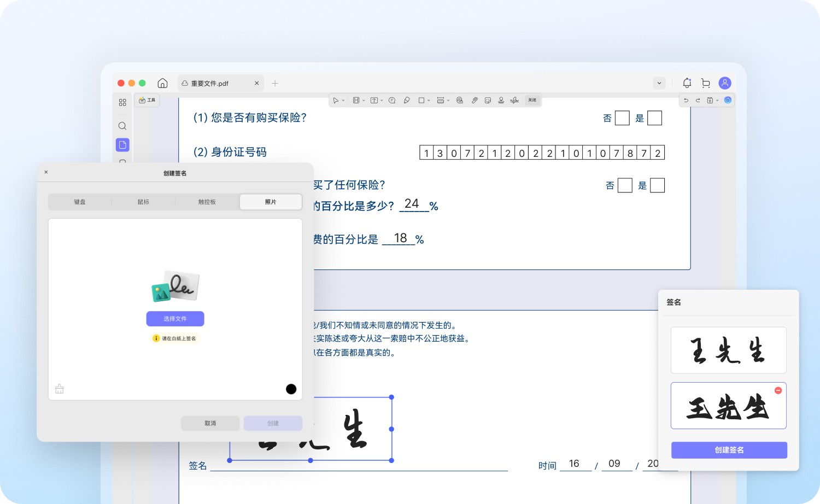Select the text box tool
The height and width of the screenshot is (504, 820).
click(374, 100)
